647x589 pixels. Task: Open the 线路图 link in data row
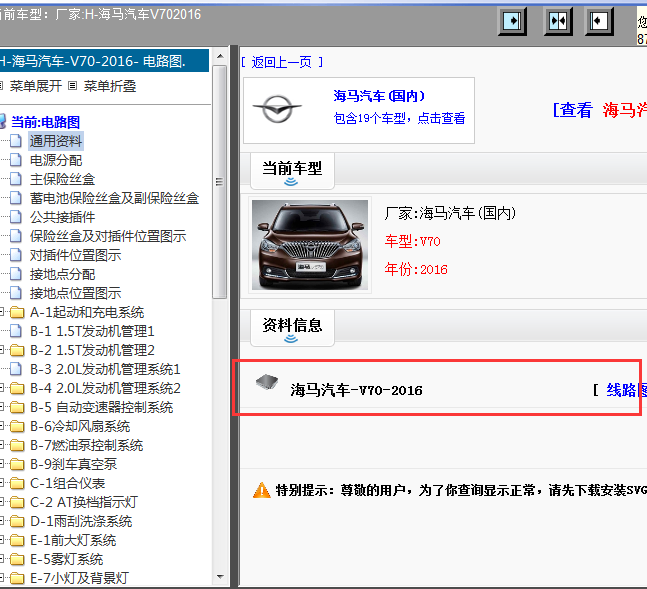tap(626, 390)
